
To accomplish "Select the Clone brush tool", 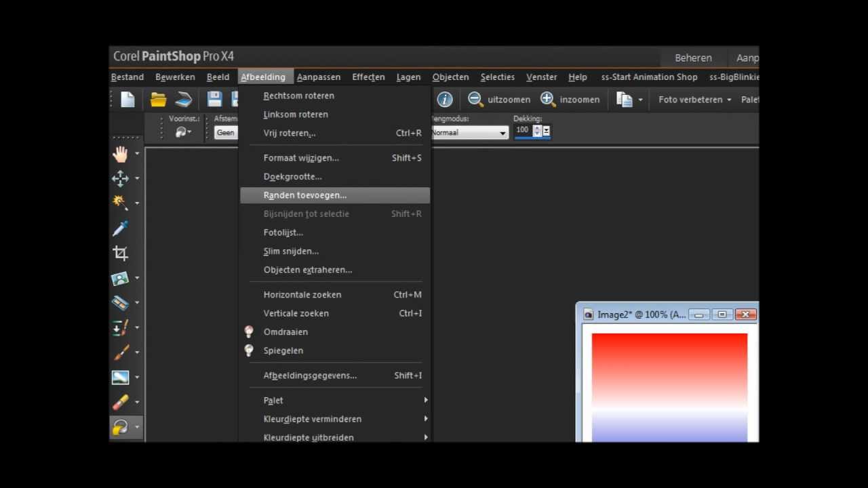I will [121, 328].
